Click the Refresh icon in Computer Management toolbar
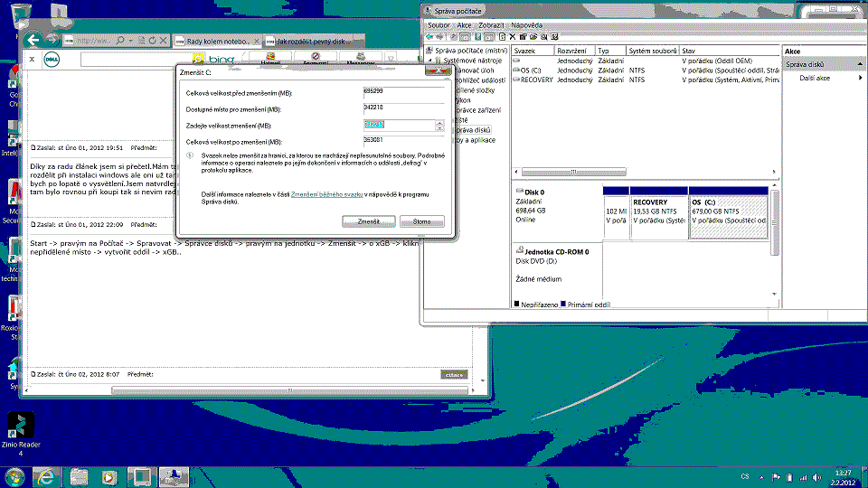868x488 pixels. [x=502, y=37]
